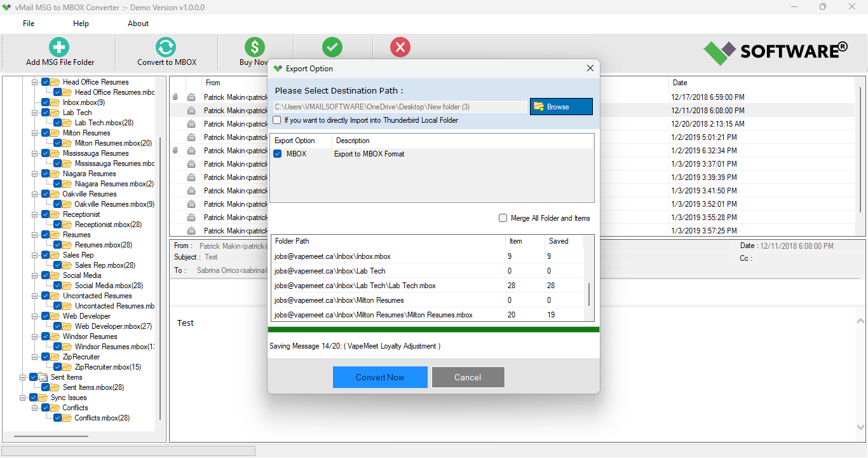Viewport: 868px width, 458px height.
Task: Click the green checkmark toolbar icon
Action: (332, 46)
